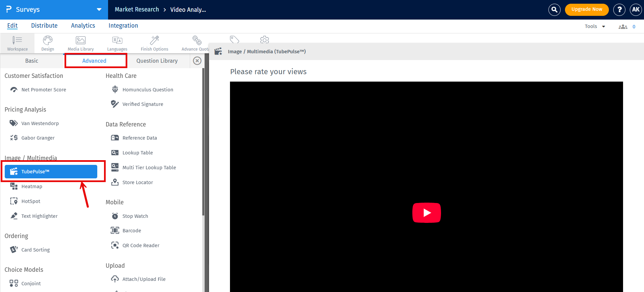Open Finish Options wand icon
This screenshot has width=644, height=292.
coord(154,43)
